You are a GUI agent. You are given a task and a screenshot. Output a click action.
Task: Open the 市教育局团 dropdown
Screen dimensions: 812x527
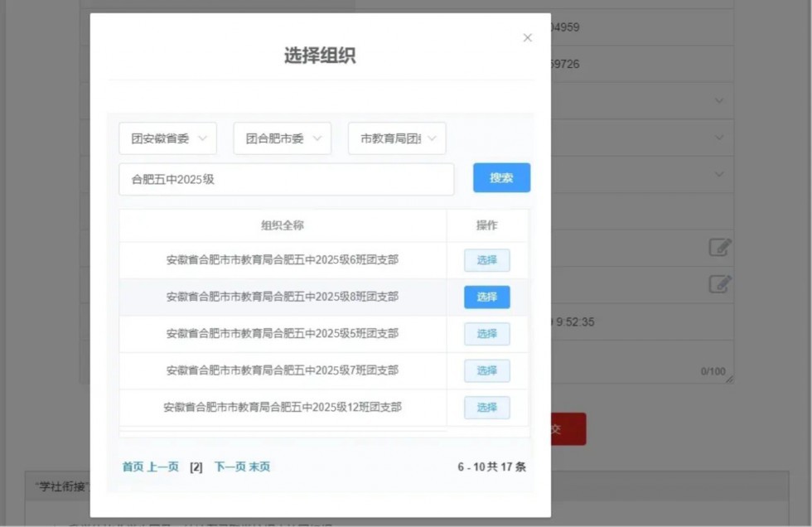[397, 139]
